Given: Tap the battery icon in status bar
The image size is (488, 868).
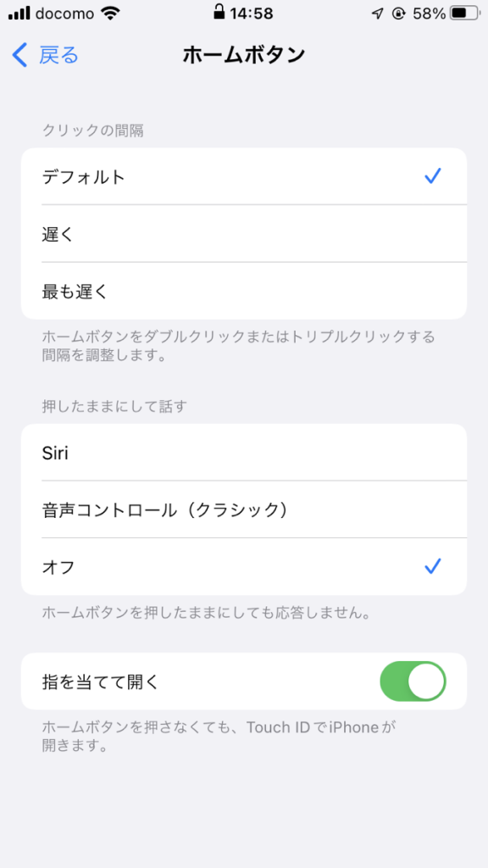Looking at the screenshot, I should [x=465, y=14].
